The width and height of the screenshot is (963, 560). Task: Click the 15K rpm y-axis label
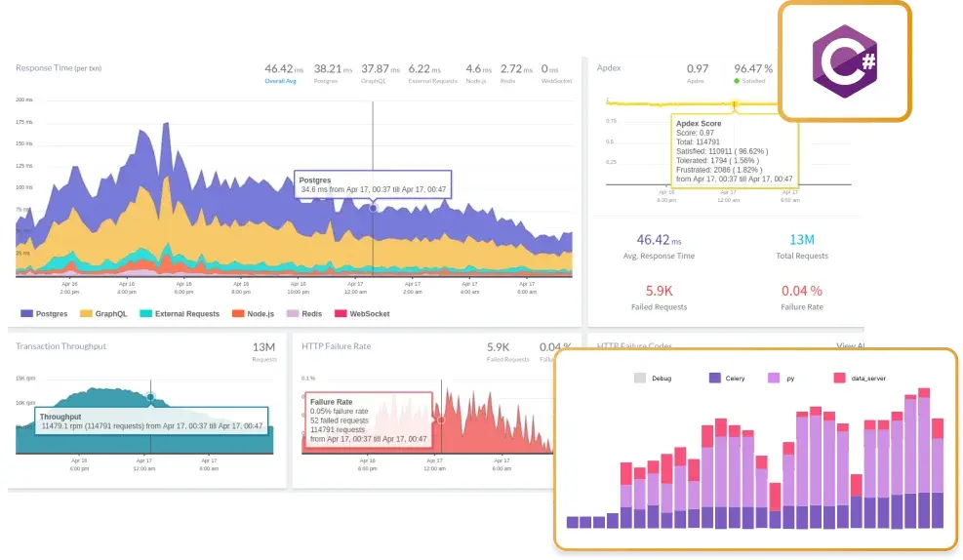point(25,379)
